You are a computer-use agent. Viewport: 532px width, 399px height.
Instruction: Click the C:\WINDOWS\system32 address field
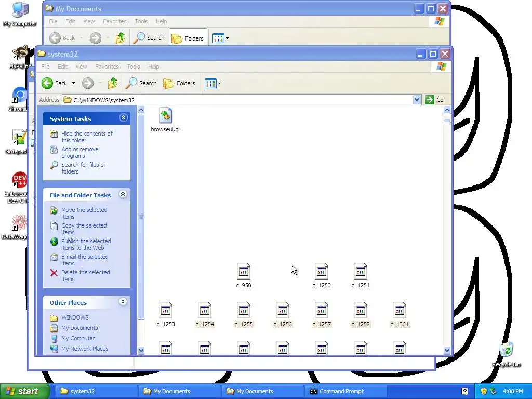pyautogui.click(x=237, y=100)
